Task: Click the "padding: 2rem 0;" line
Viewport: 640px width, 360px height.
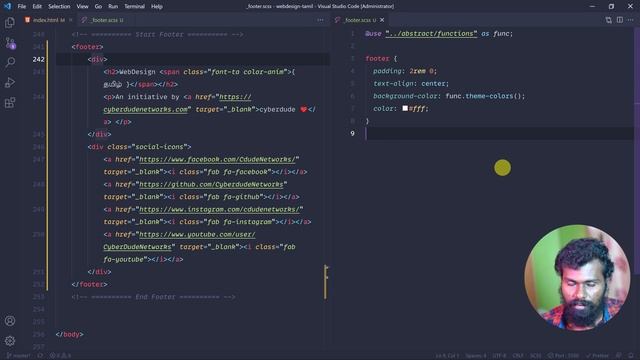Action: click(405, 71)
